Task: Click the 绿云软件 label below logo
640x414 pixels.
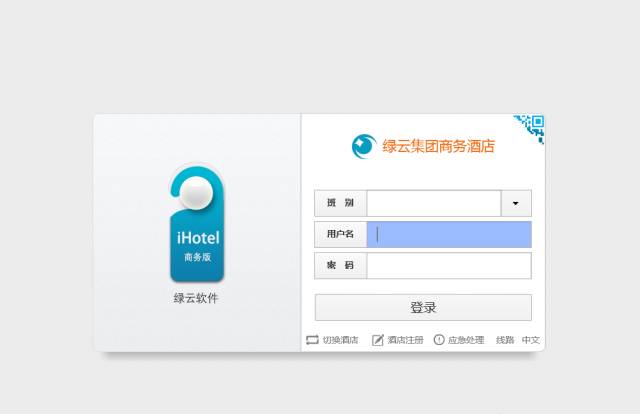Action: pos(196,298)
